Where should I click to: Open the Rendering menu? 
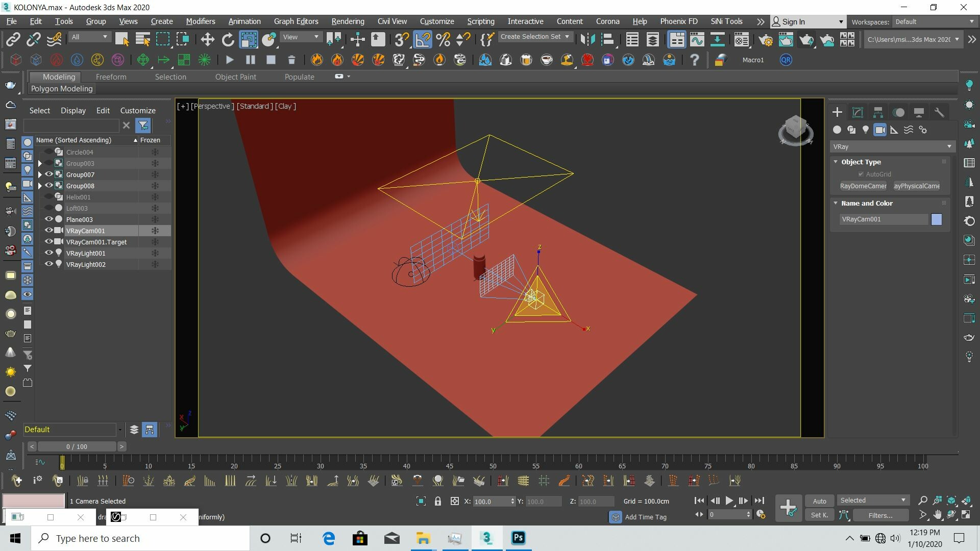(x=348, y=21)
